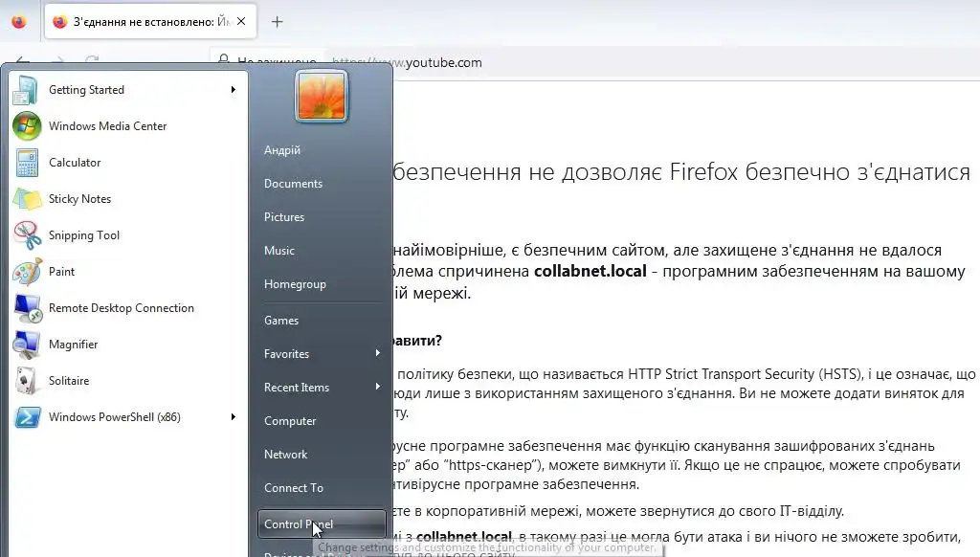This screenshot has height=557, width=980.
Task: Click the not secure lock icon
Action: [x=223, y=60]
